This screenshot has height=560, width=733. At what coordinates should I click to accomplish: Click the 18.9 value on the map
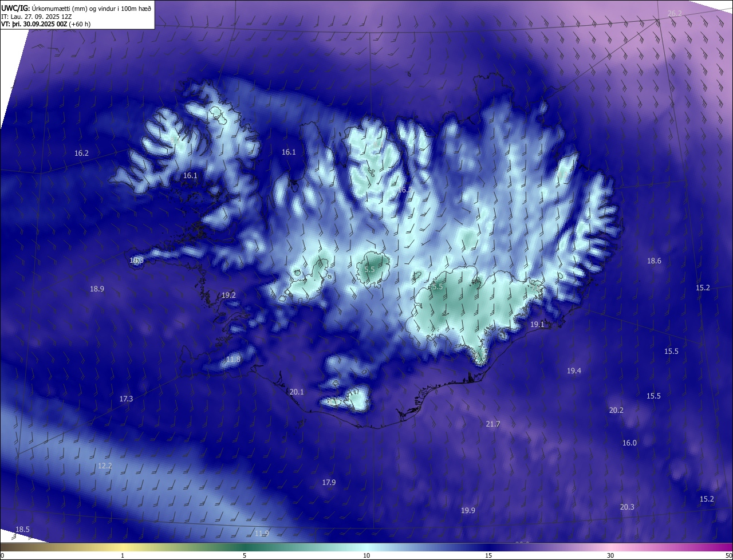[x=97, y=289]
